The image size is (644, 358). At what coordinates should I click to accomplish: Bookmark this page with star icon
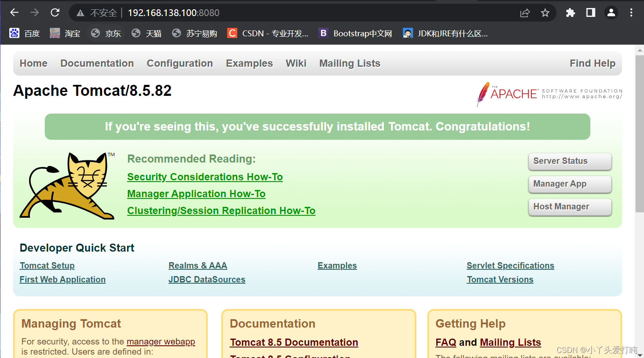545,13
